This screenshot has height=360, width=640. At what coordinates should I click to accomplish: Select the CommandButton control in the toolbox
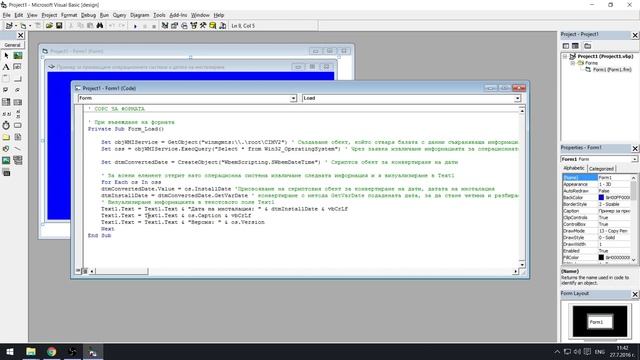pyautogui.click(x=18, y=78)
